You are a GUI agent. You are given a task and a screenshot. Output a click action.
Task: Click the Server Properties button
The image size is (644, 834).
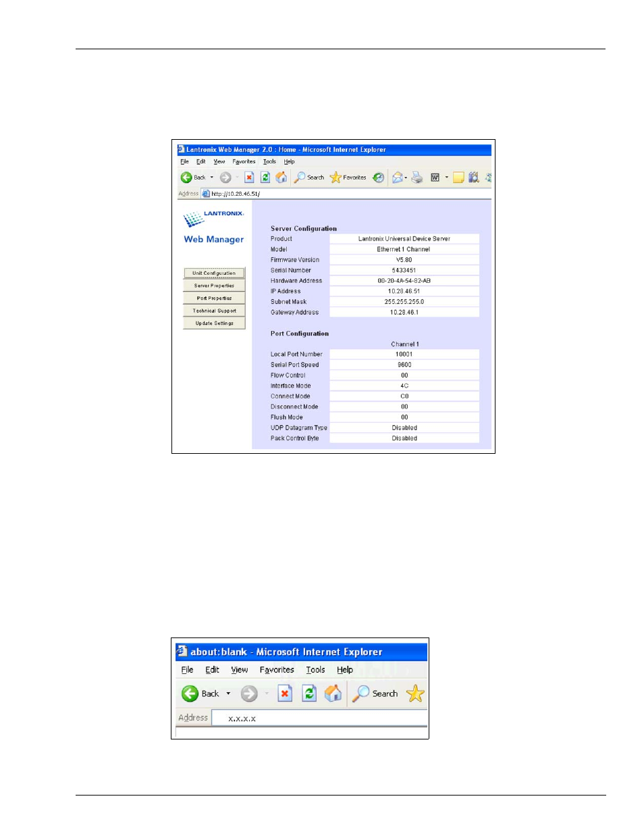(214, 286)
